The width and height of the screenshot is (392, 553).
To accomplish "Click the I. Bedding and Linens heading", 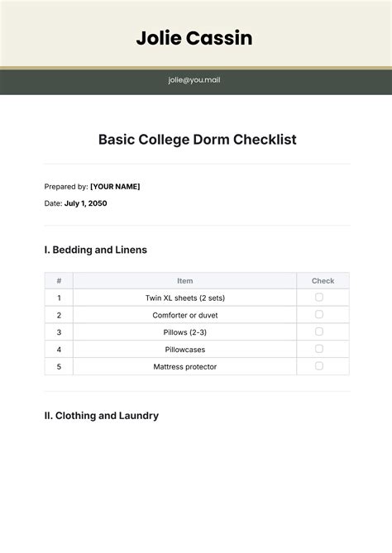I will [96, 250].
